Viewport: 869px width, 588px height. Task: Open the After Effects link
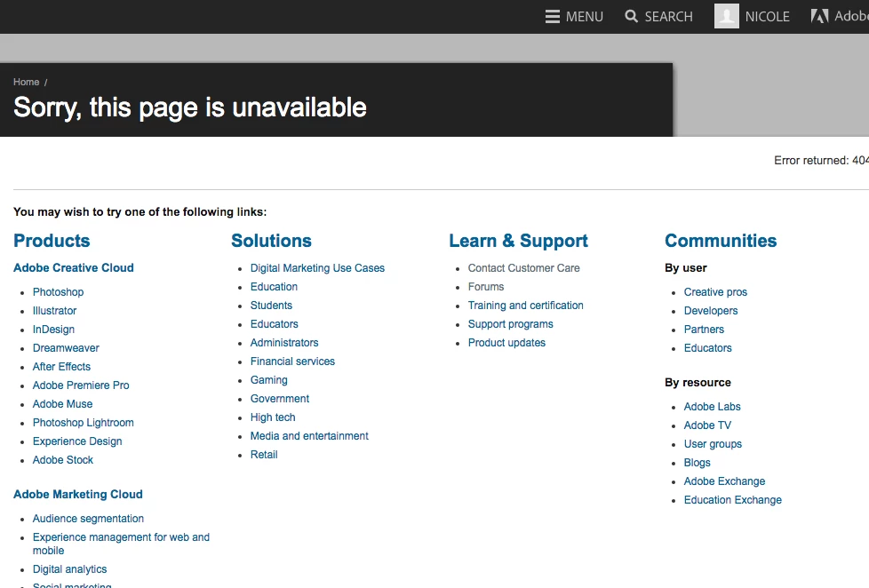pyautogui.click(x=61, y=367)
